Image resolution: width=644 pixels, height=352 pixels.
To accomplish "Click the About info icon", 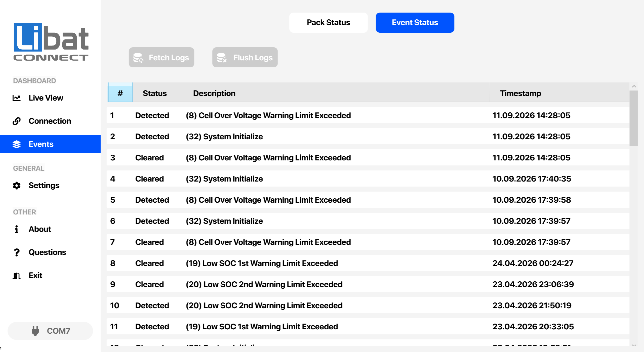I will click(17, 229).
